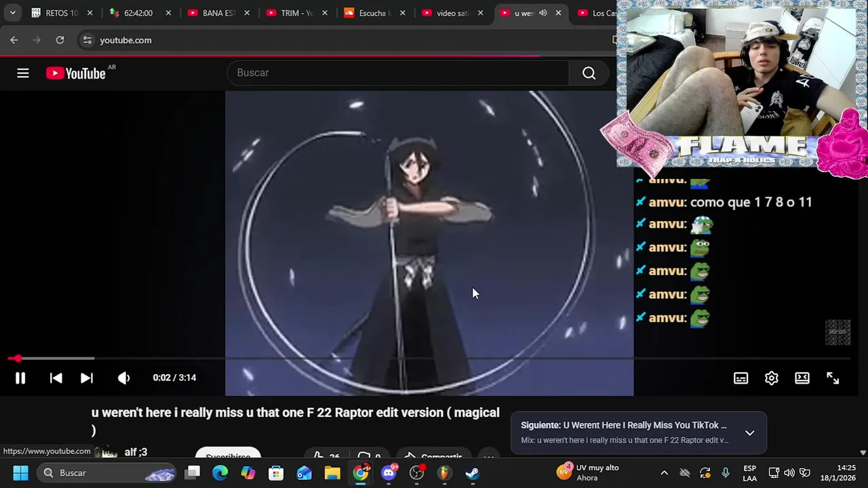Go back in browser history

coord(14,40)
